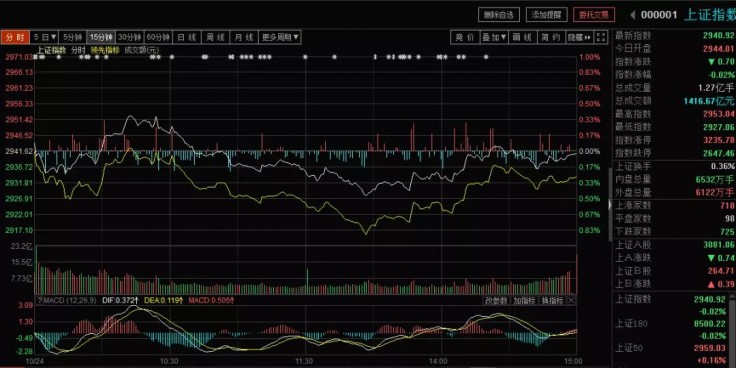Switch to 5分钟 chart period
This screenshot has height=368, width=736.
point(73,37)
